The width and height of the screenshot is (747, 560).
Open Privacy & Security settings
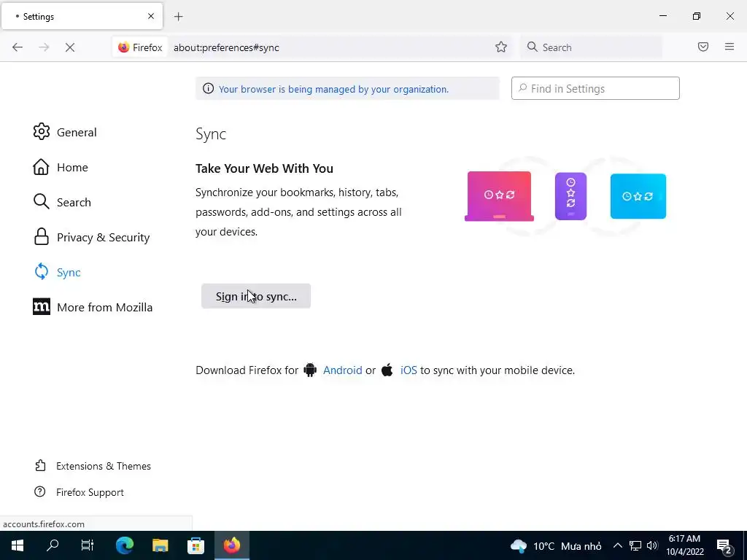click(91, 237)
